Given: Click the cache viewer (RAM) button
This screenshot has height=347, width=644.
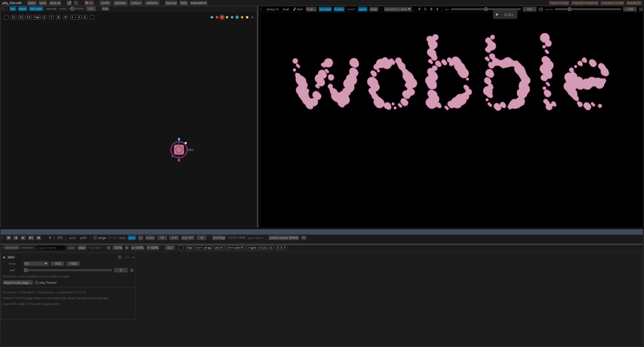Looking at the screenshot, I should tap(284, 238).
